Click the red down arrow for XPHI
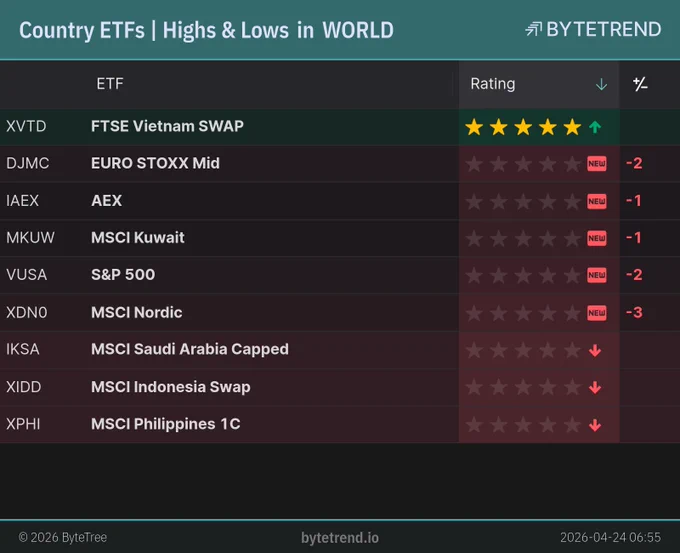Viewport: 680px width, 553px height. coord(595,425)
